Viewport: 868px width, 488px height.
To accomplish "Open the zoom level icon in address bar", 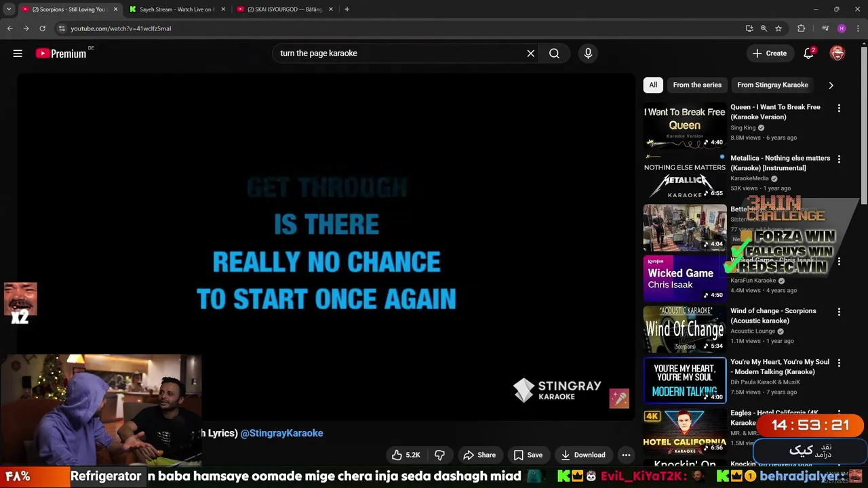I will coord(764,28).
